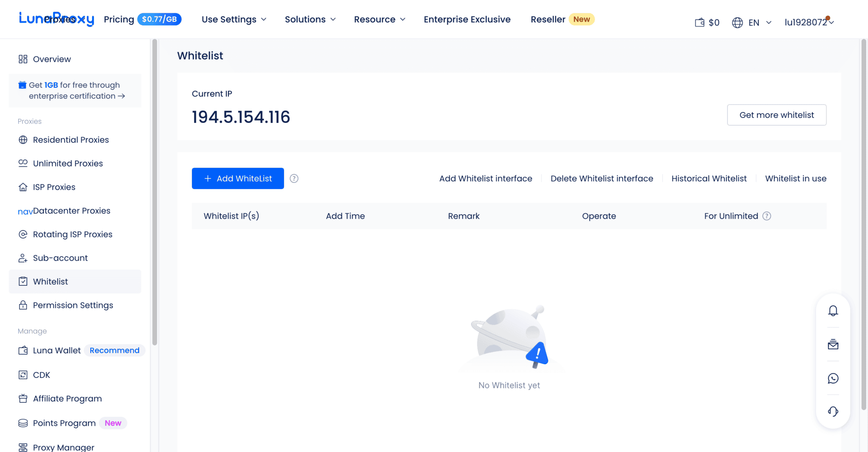Screen dimensions: 868x452
Task: Switch to Historical Whitelist view
Action: tap(709, 179)
